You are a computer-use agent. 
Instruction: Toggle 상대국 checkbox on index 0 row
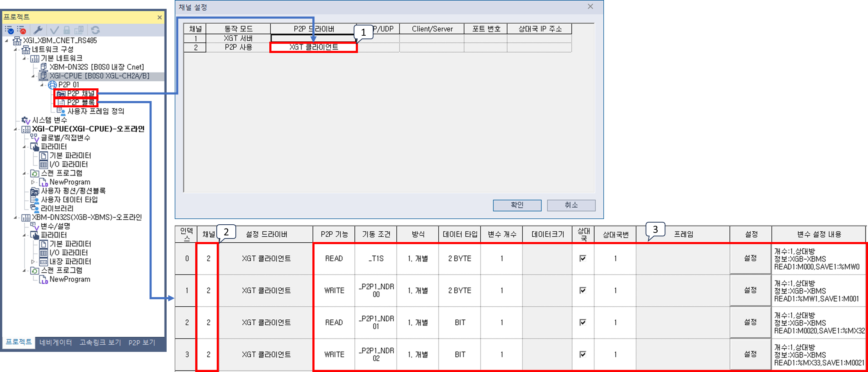point(583,258)
